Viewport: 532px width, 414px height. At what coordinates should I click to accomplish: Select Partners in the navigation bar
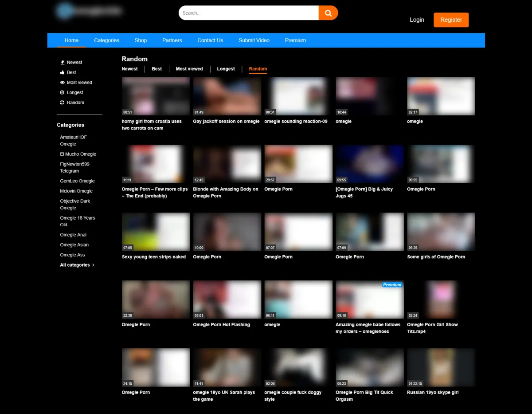172,40
